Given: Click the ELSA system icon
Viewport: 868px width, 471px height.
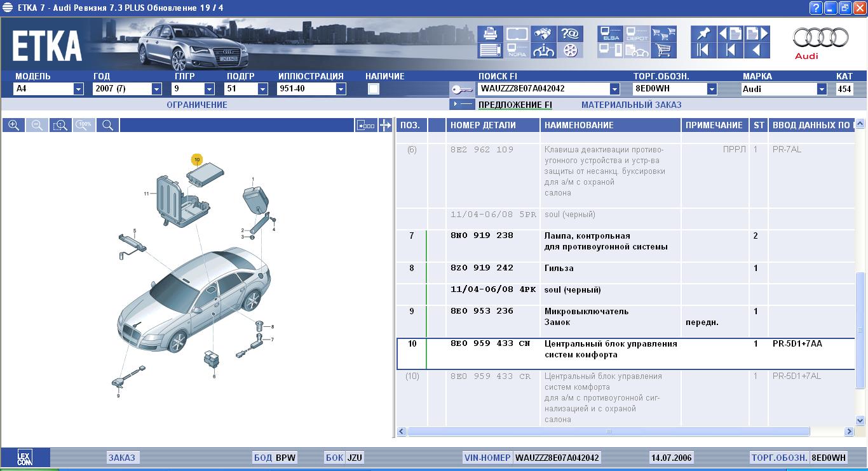Looking at the screenshot, I should [610, 34].
